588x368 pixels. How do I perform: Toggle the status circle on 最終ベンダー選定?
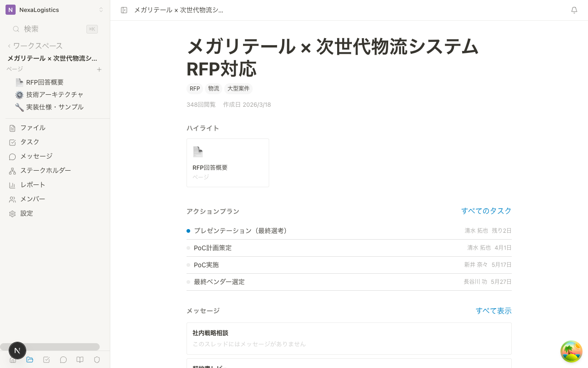click(188, 282)
